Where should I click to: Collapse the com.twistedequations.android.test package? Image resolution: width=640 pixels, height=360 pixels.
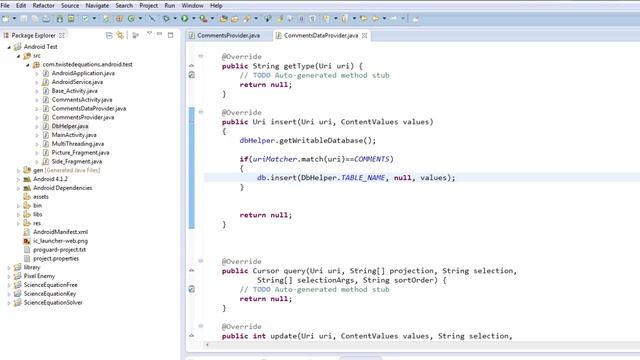click(28, 65)
